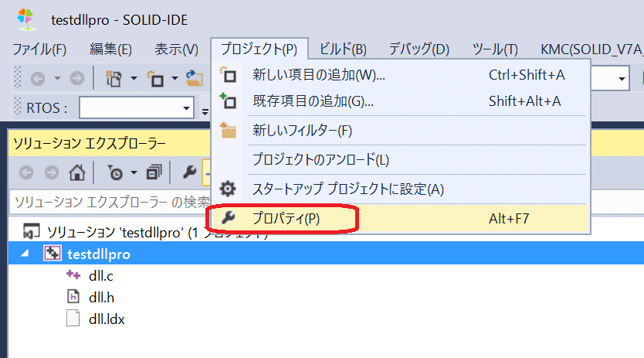Expand the pending changes filter dropdown arrow

click(134, 172)
